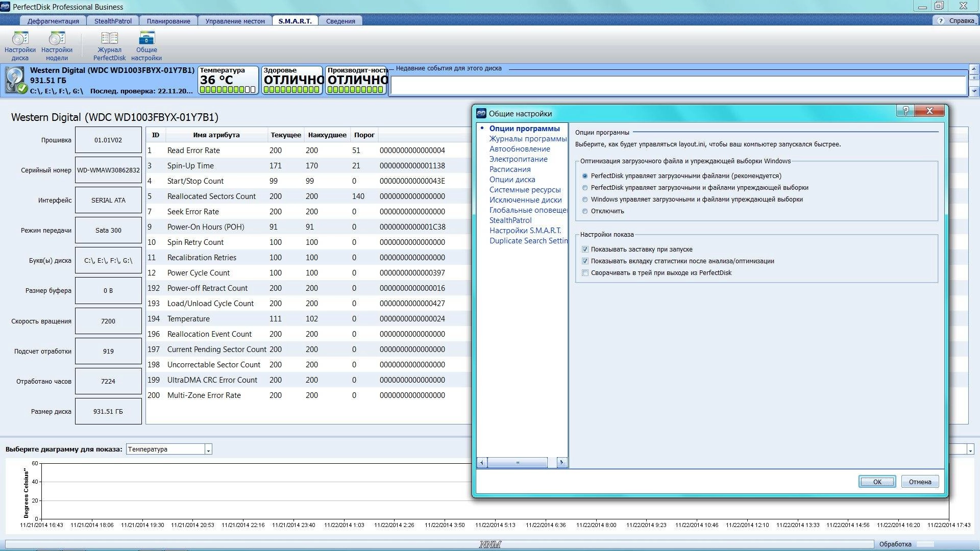Switch to the Сведения tab
The image size is (980, 551).
340,21
